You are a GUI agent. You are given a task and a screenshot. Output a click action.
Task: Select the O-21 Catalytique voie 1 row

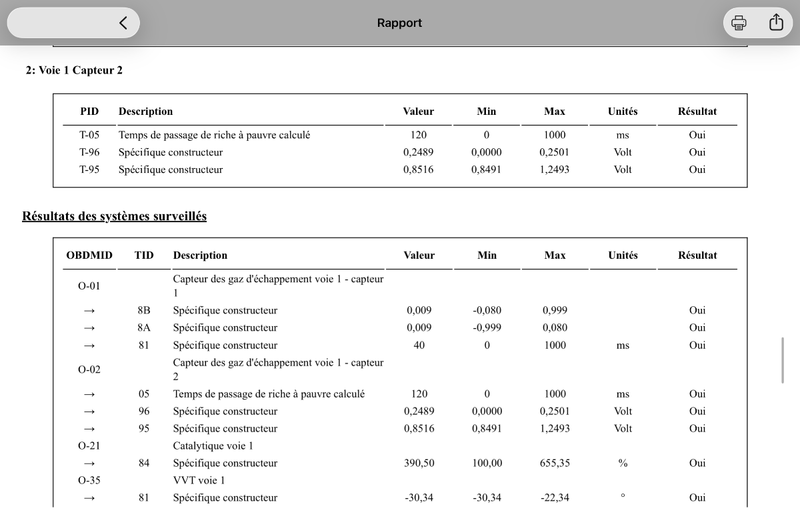pyautogui.click(x=400, y=446)
